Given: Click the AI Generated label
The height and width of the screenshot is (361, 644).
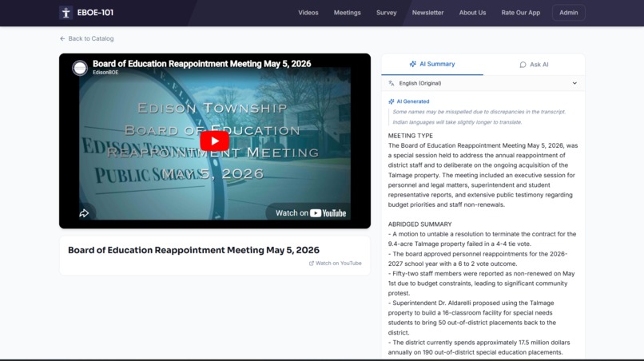Looking at the screenshot, I should pos(413,101).
